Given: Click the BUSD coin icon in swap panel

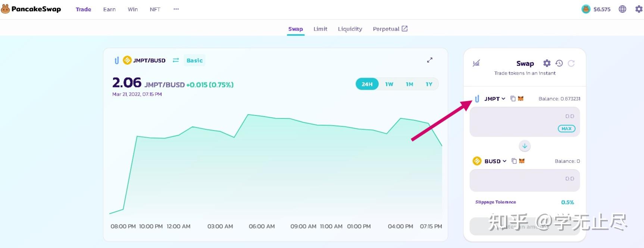Looking at the screenshot, I should (477, 161).
